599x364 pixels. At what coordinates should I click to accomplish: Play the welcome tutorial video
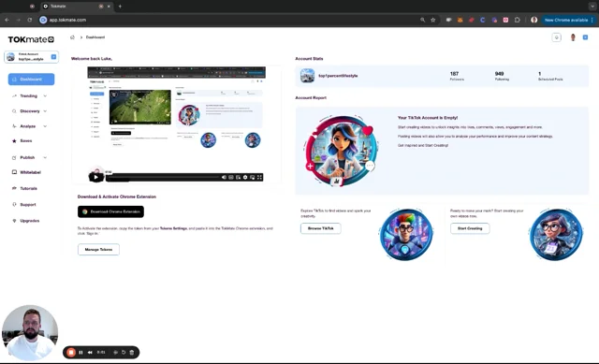[95, 177]
